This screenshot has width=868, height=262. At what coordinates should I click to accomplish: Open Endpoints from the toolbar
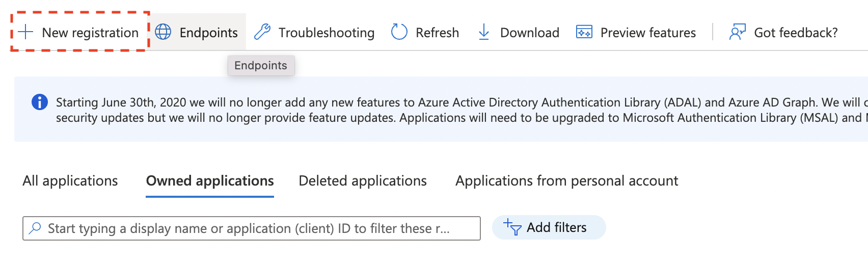click(x=196, y=32)
